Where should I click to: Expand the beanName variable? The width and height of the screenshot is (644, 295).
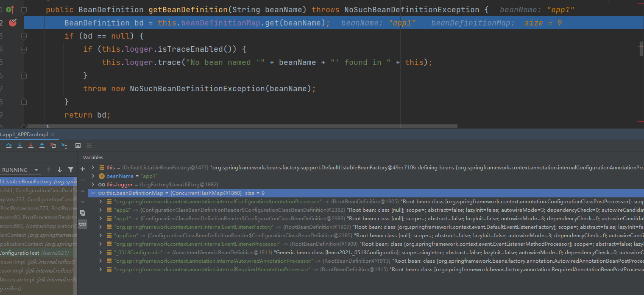[93, 176]
